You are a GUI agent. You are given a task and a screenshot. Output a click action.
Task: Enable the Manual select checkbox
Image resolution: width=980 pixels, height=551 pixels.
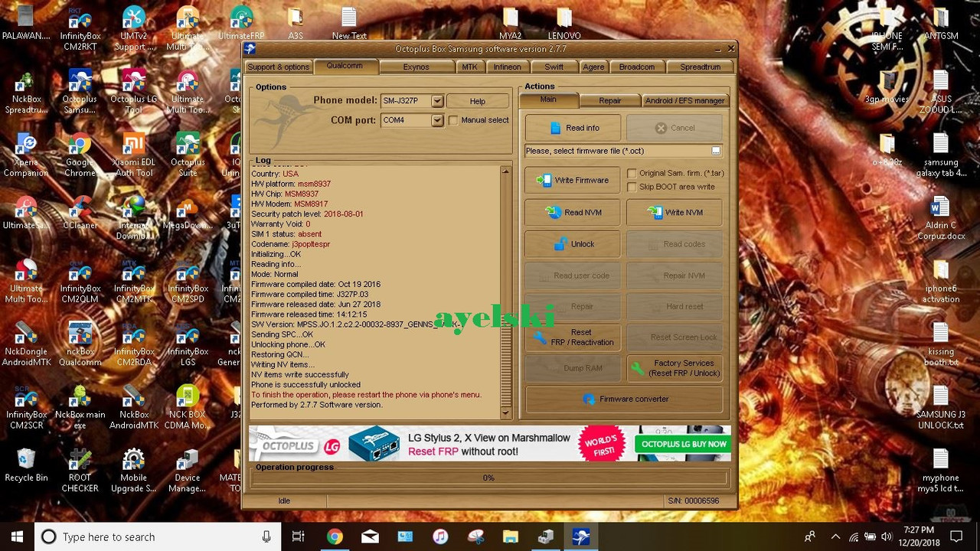(453, 120)
